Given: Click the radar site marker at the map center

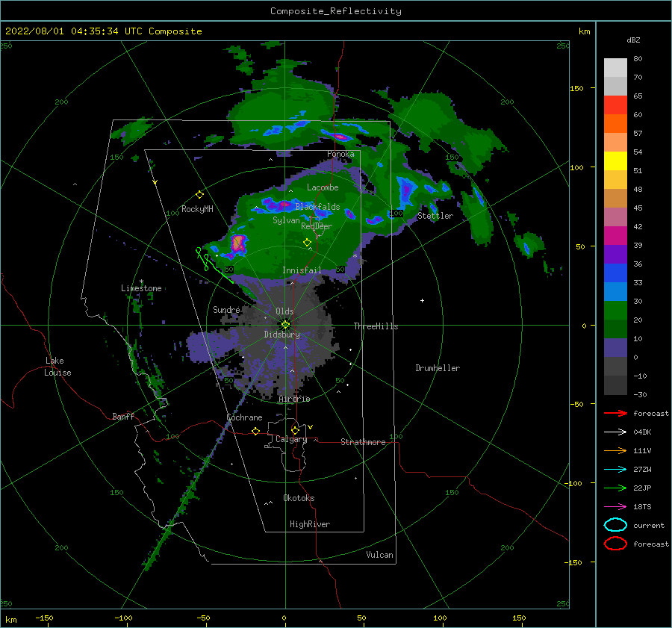Looking at the screenshot, I should coord(285,325).
